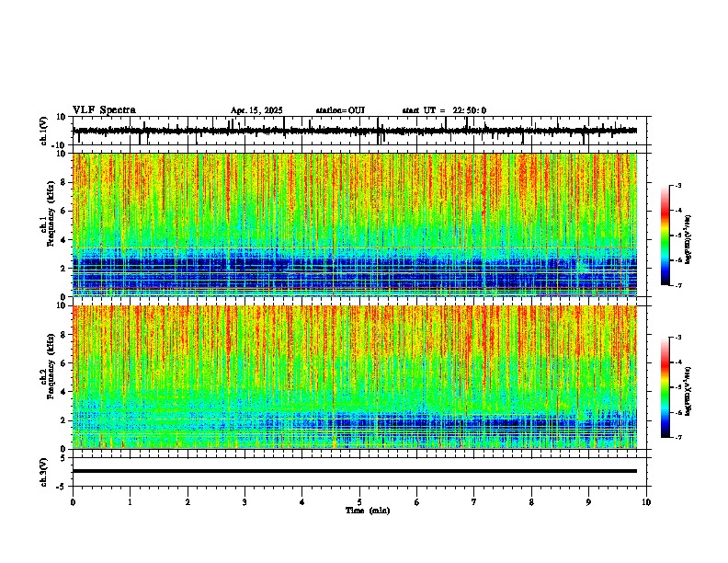Click time axis tick label "4"
The height and width of the screenshot is (563, 728).
click(x=302, y=502)
